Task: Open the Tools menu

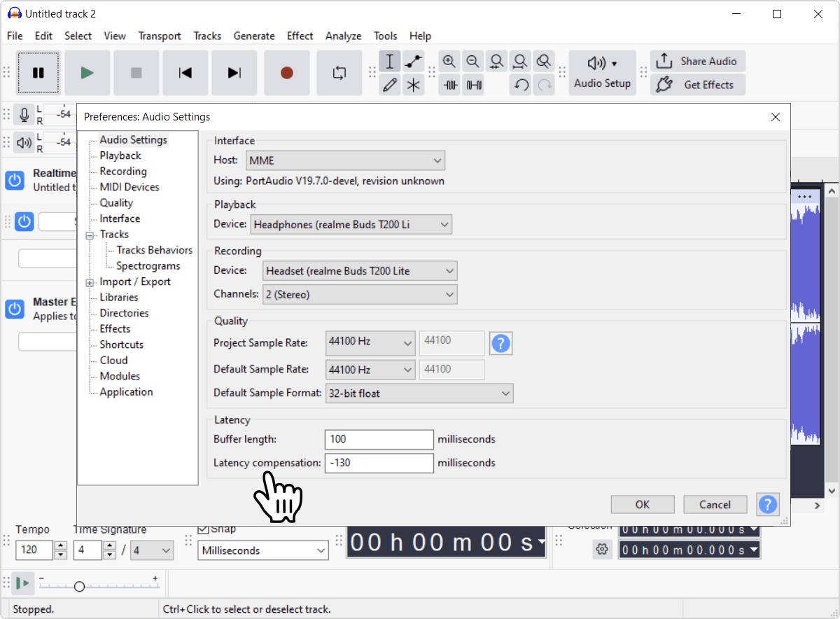Action: point(385,36)
